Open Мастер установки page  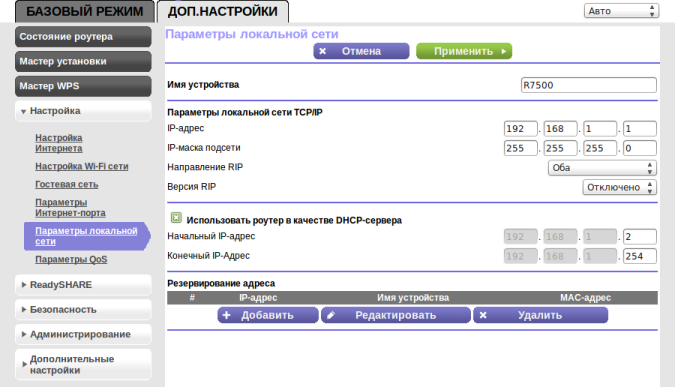coord(83,61)
